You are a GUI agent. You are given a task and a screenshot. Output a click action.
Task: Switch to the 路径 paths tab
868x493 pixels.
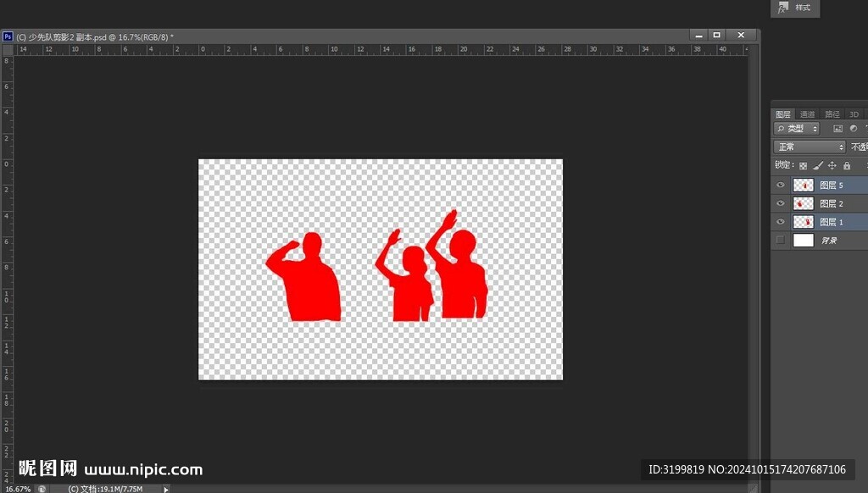point(832,114)
